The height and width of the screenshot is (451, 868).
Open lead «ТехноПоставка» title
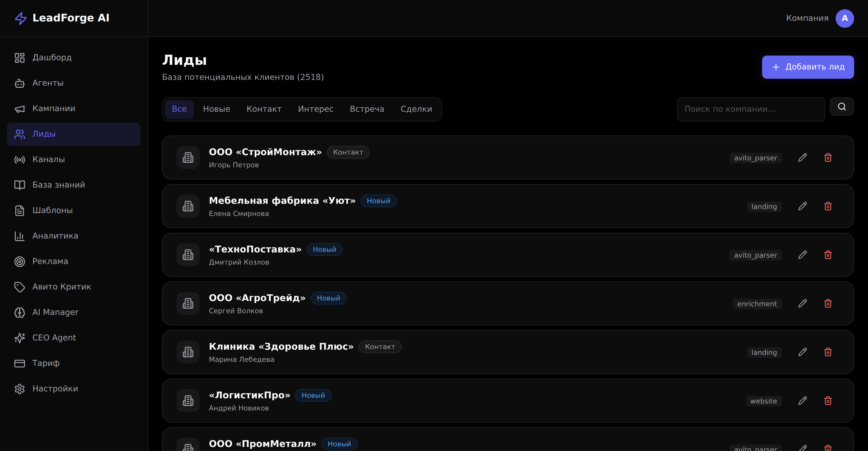click(x=255, y=250)
